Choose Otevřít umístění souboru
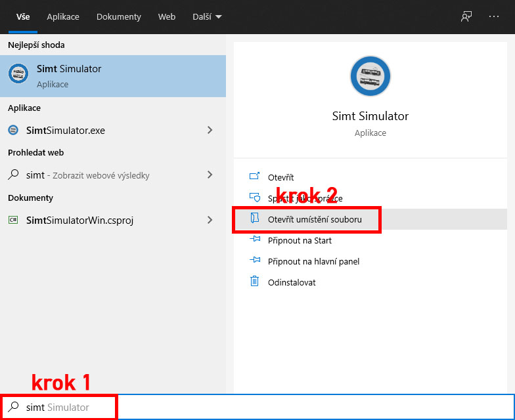515x420 pixels. coord(314,219)
